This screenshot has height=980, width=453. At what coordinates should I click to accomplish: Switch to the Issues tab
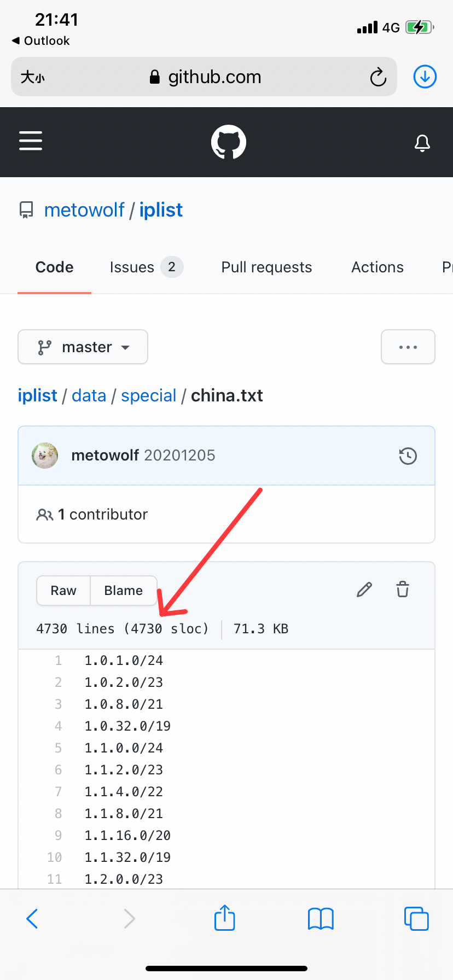[132, 267]
